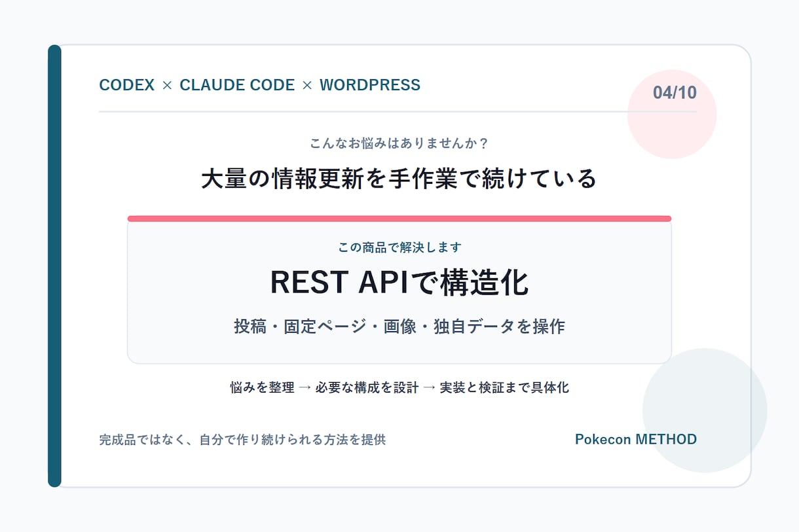Click the footer text '完成品ではなく、自分で作り続けられる方法を提供'
Screen dimensions: 799x532
[x=242, y=440]
